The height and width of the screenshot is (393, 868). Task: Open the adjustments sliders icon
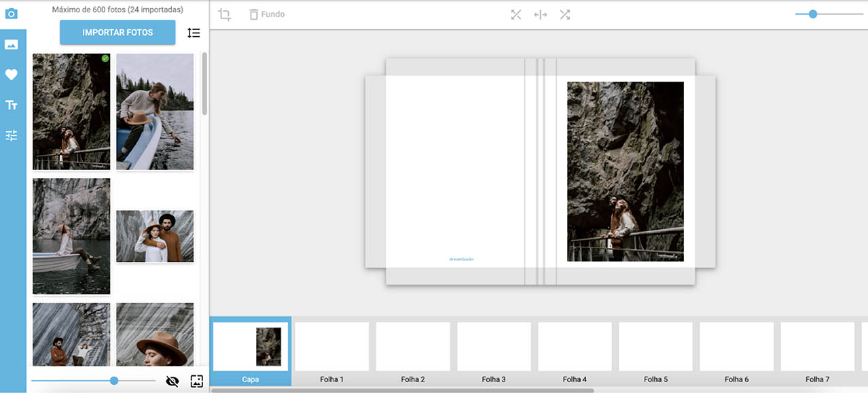coord(11,135)
